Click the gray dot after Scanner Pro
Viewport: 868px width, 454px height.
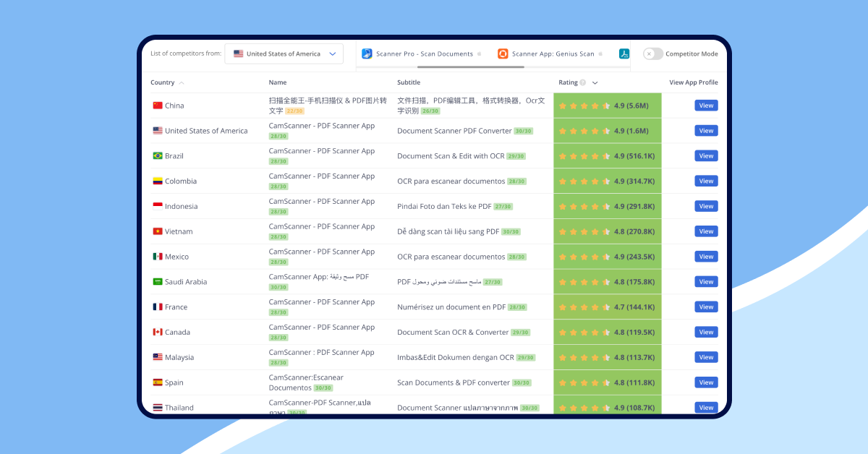click(479, 54)
